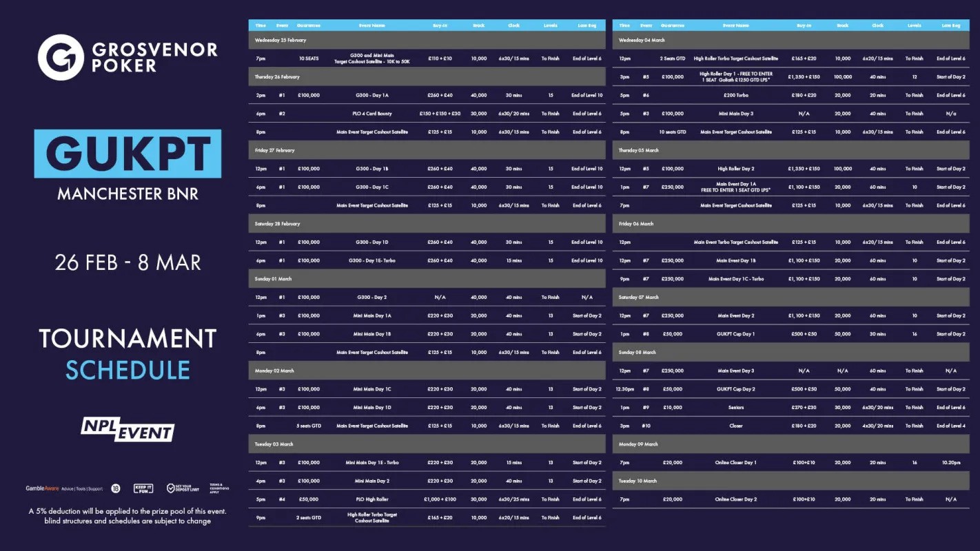Click the GambleAware logo

pos(44,488)
